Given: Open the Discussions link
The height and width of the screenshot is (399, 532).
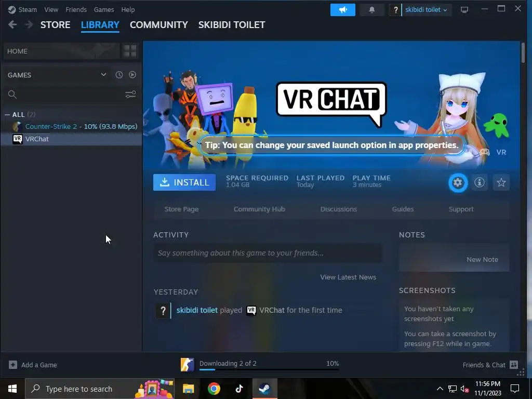Looking at the screenshot, I should point(339,209).
